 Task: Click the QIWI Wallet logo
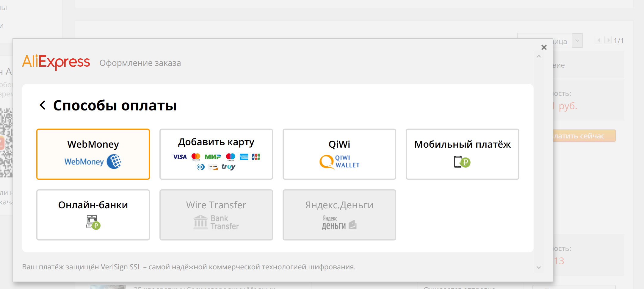[339, 162]
